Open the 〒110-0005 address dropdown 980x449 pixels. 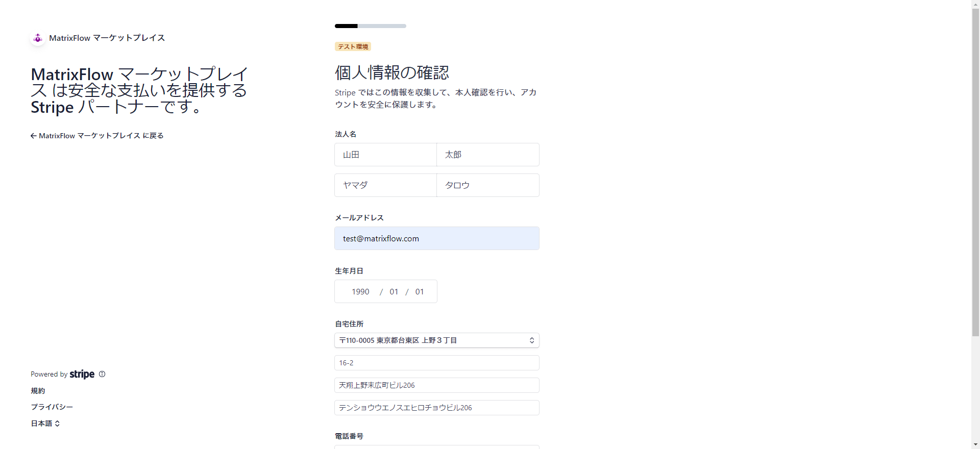(437, 340)
